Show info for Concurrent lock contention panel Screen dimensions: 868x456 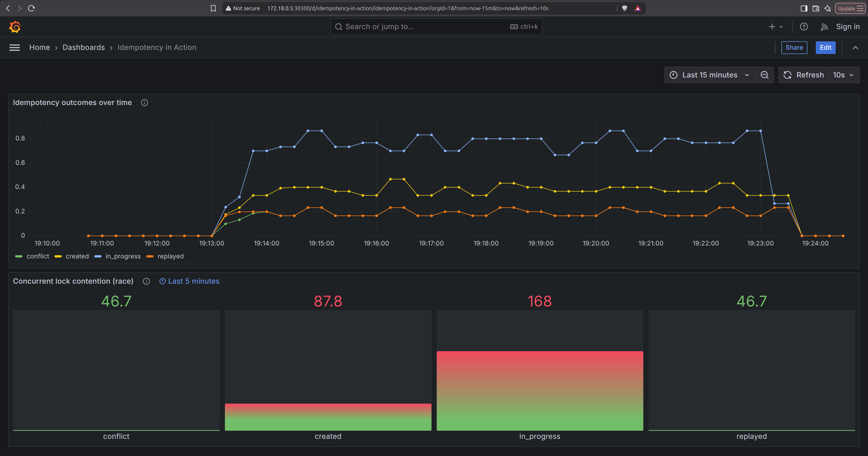146,281
